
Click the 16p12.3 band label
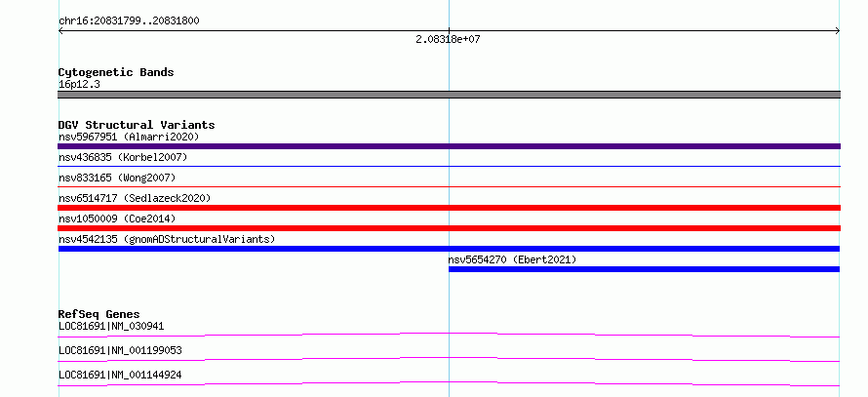[x=79, y=85]
